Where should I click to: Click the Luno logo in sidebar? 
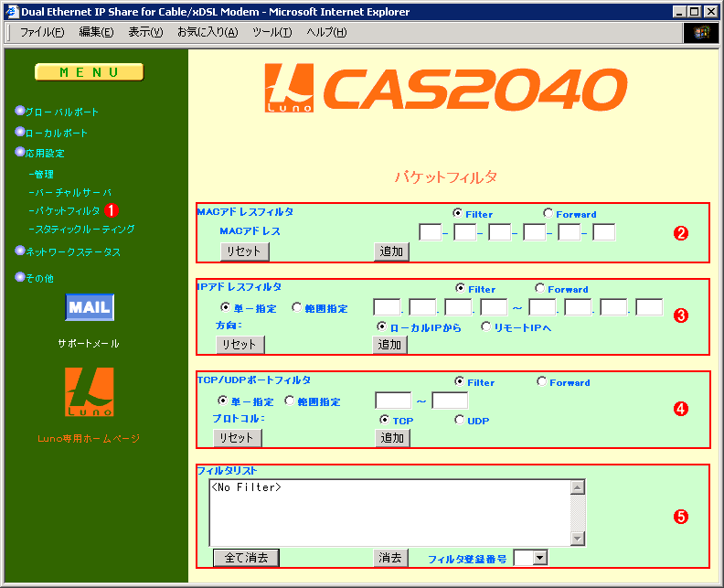89,391
